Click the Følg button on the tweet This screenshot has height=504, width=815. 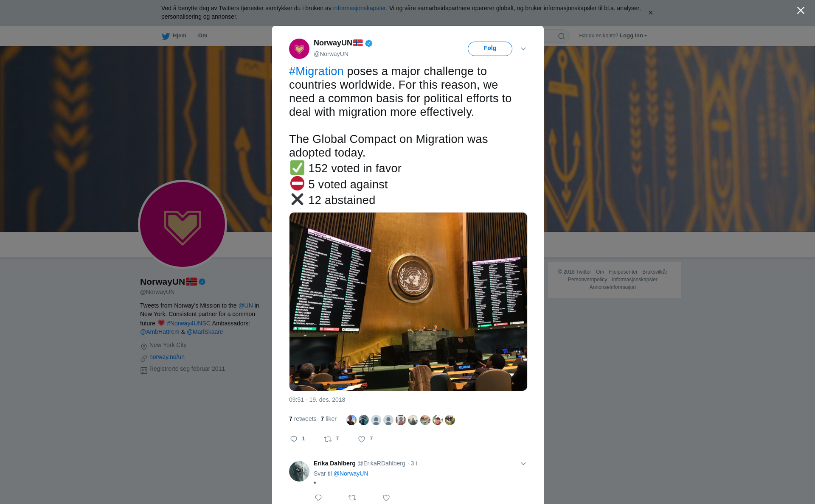pos(490,49)
